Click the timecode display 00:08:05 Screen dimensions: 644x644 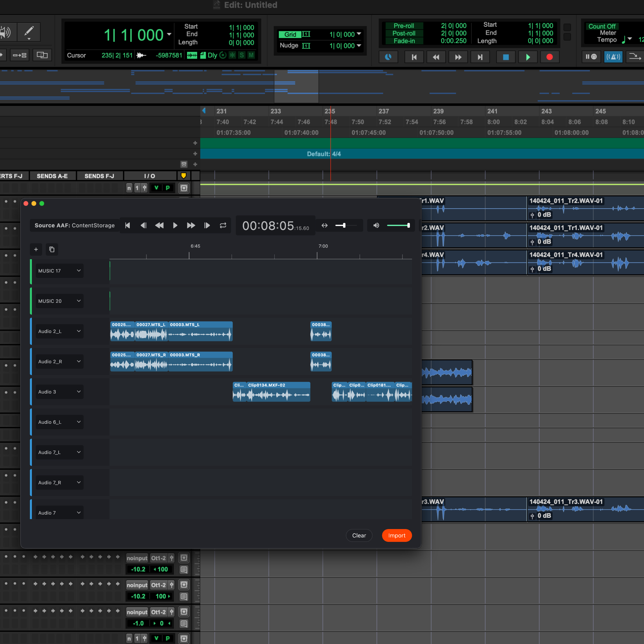click(x=275, y=226)
